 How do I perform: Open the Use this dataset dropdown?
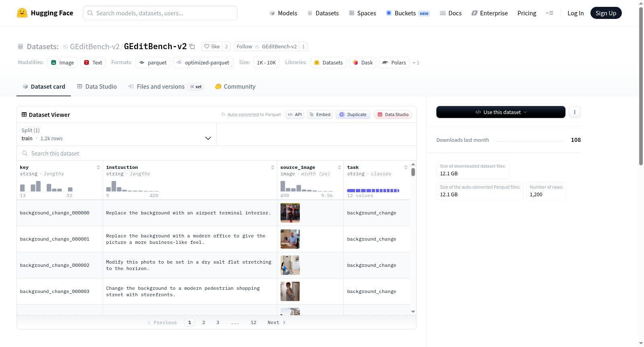[501, 112]
